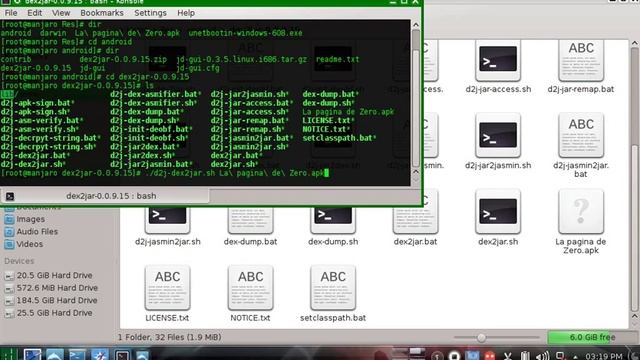The image size is (640, 360).
Task: Open Konsole File menu
Action: [x=11, y=13]
